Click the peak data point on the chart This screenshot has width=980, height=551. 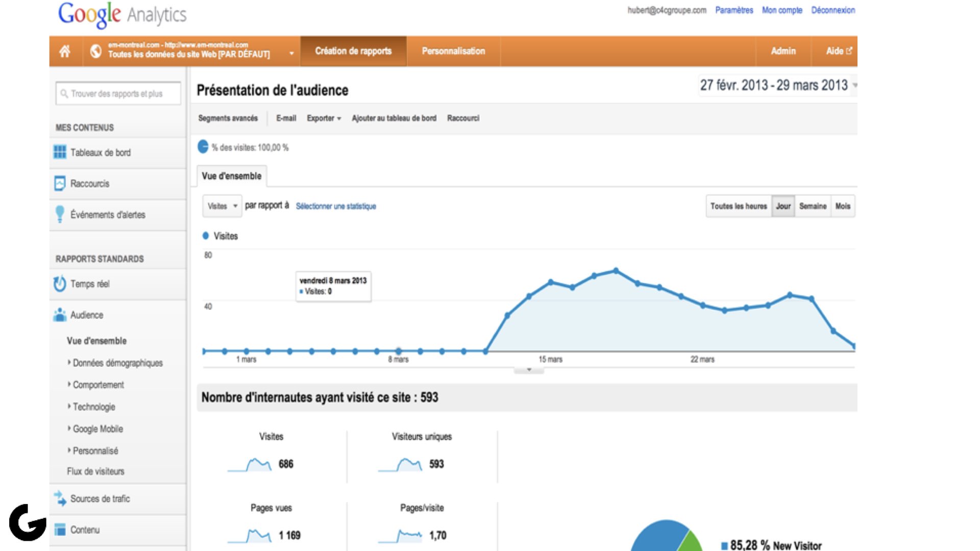tap(616, 270)
